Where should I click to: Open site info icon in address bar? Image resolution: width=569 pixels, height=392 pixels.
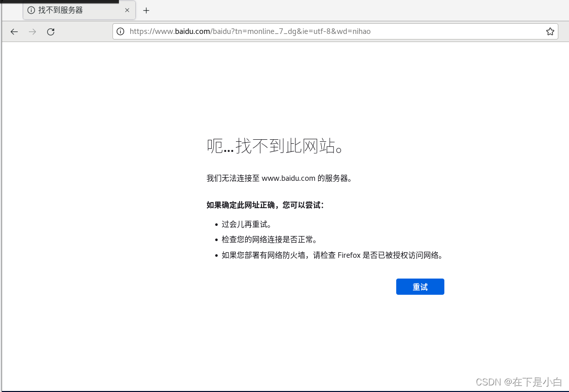tap(121, 31)
